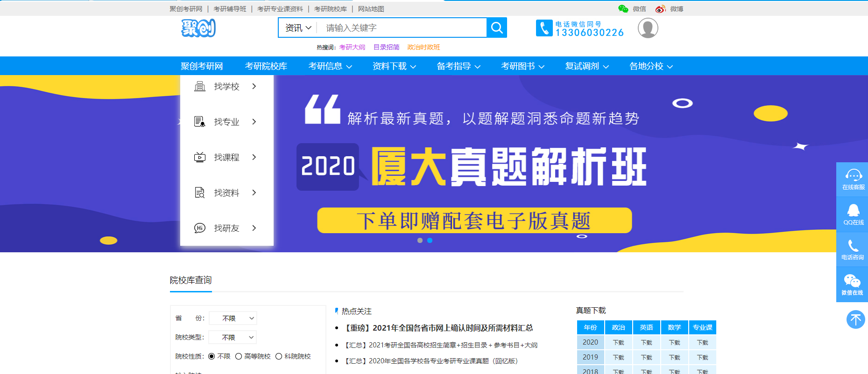Open the 找学校 side menu item
868x374 pixels.
[x=226, y=86]
